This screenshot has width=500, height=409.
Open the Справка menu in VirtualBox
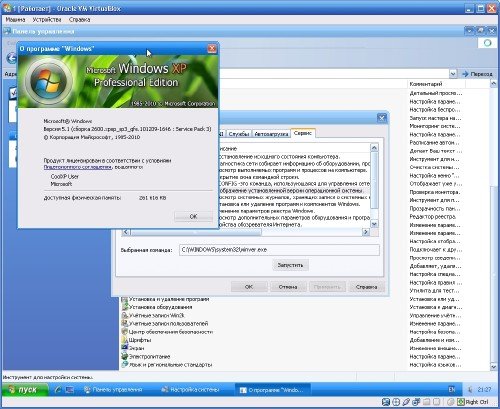coord(79,20)
